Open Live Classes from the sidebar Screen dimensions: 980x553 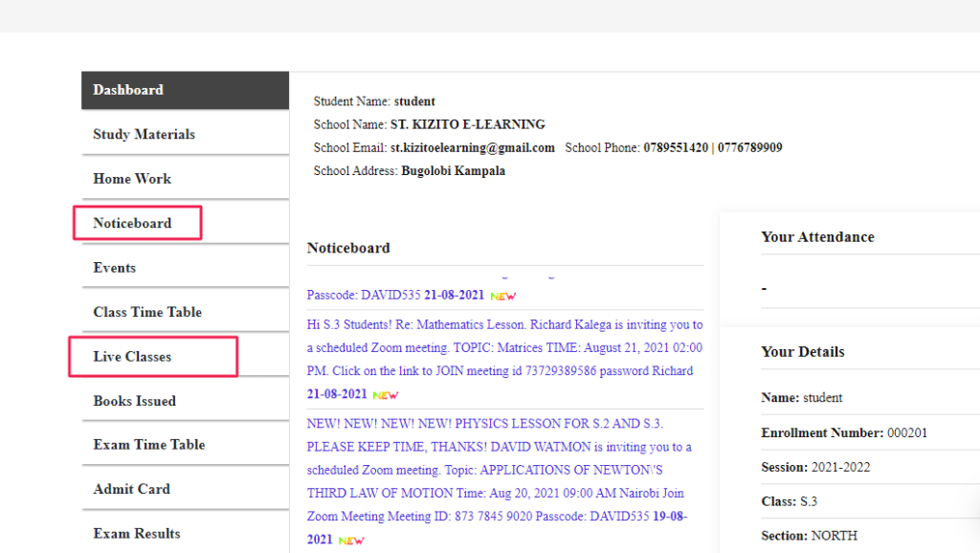point(133,357)
